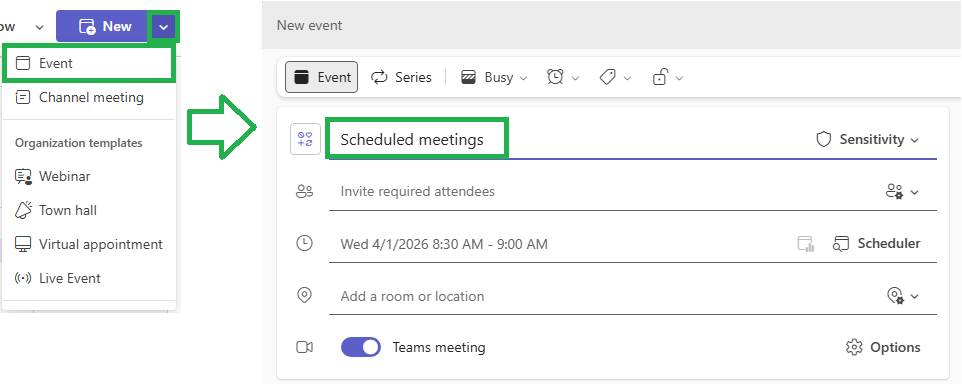962x384 pixels.
Task: Open the Sensitivity dropdown
Action: [868, 140]
